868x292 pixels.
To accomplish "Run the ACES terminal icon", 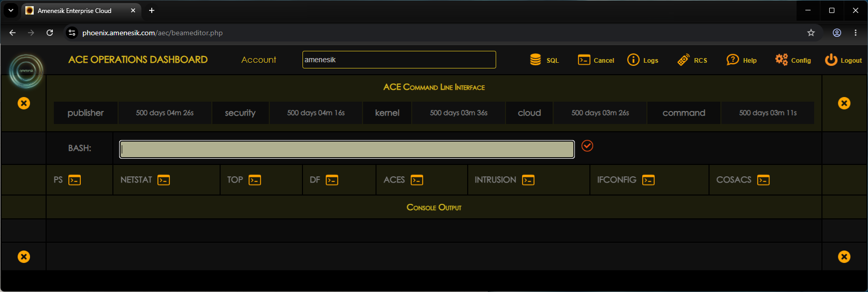I will (x=417, y=180).
